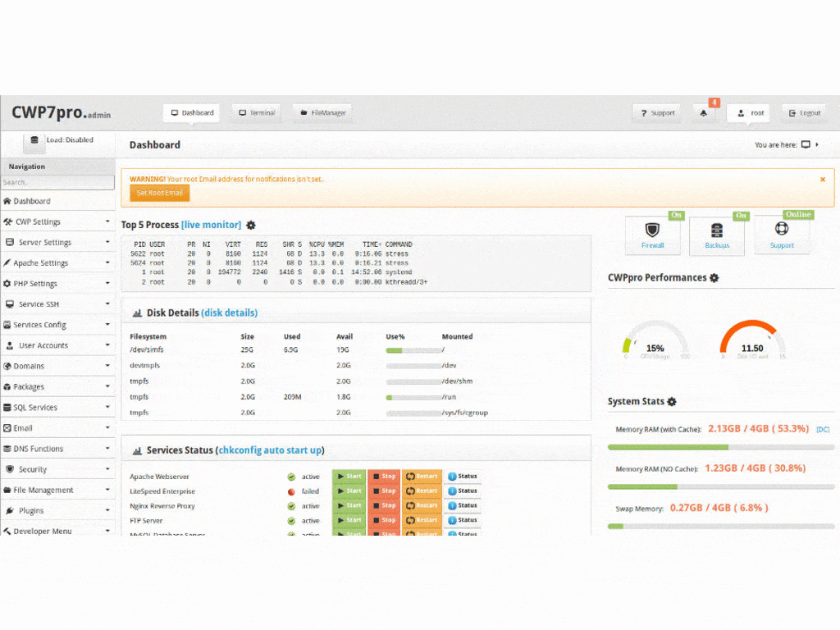This screenshot has height=630, width=840.
Task: Stop the Apache Webserver service
Action: [x=384, y=477]
